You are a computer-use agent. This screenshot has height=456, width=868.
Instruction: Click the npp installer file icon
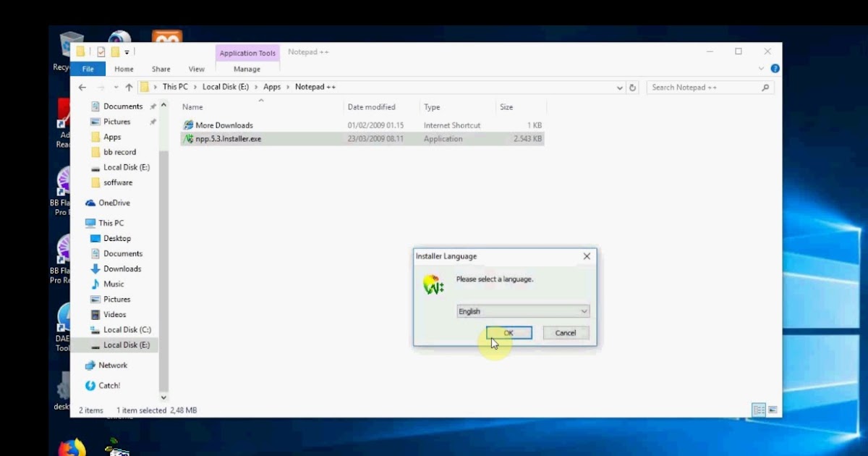click(189, 139)
